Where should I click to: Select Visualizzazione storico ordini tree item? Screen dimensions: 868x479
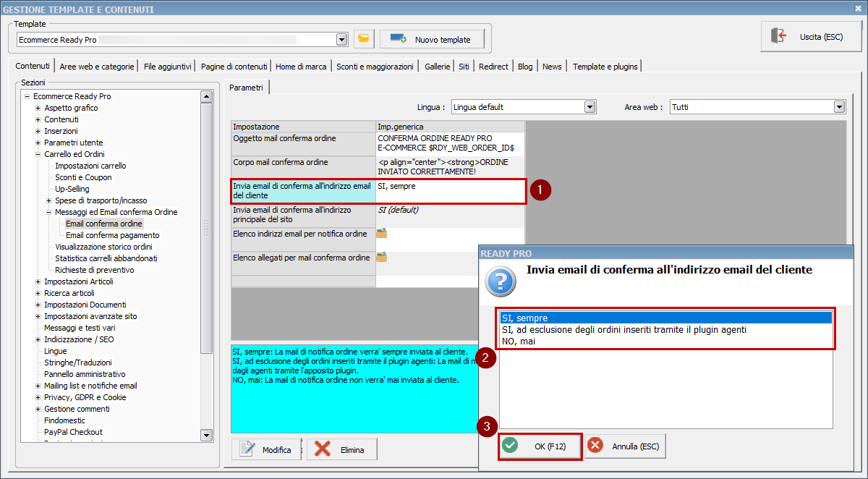point(103,247)
